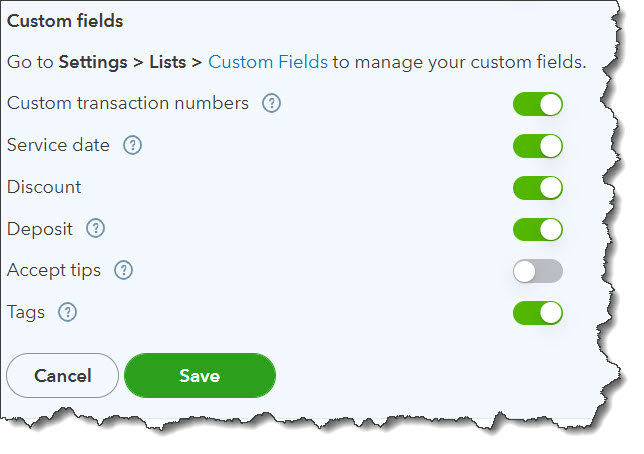Click help icon beside Custom transaction numbers
This screenshot has width=644, height=454.
pos(271,104)
